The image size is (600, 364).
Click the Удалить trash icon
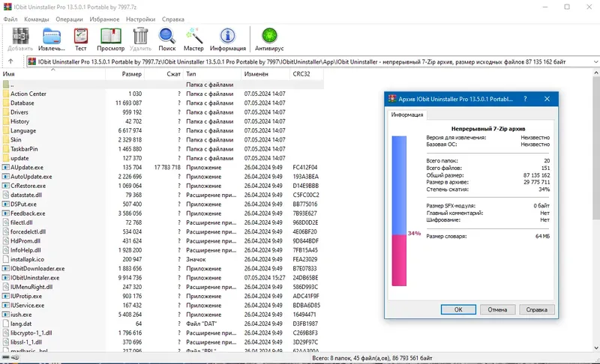[x=140, y=36]
